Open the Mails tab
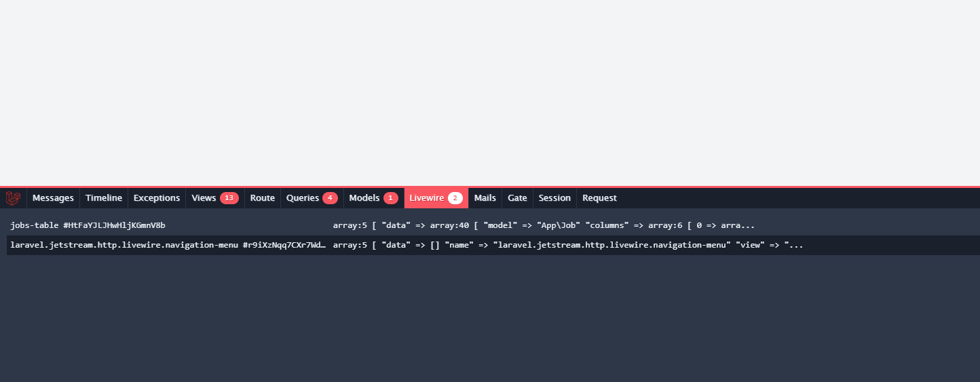This screenshot has width=980, height=382. click(485, 198)
